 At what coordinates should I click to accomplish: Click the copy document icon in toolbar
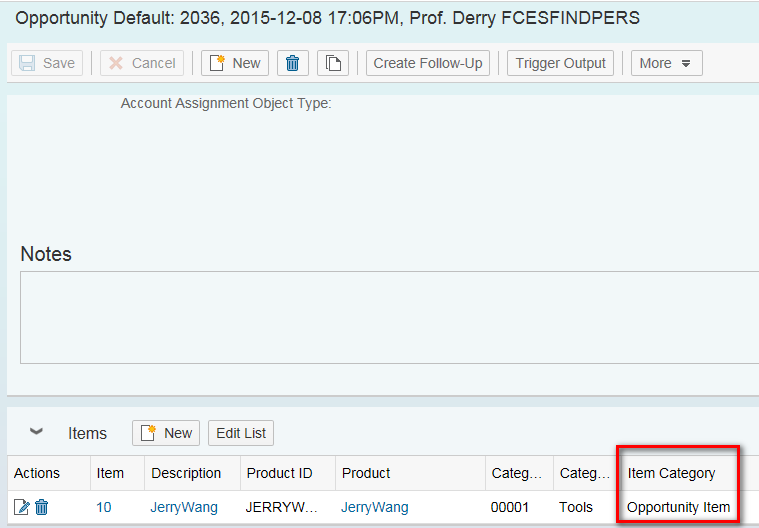pos(333,63)
